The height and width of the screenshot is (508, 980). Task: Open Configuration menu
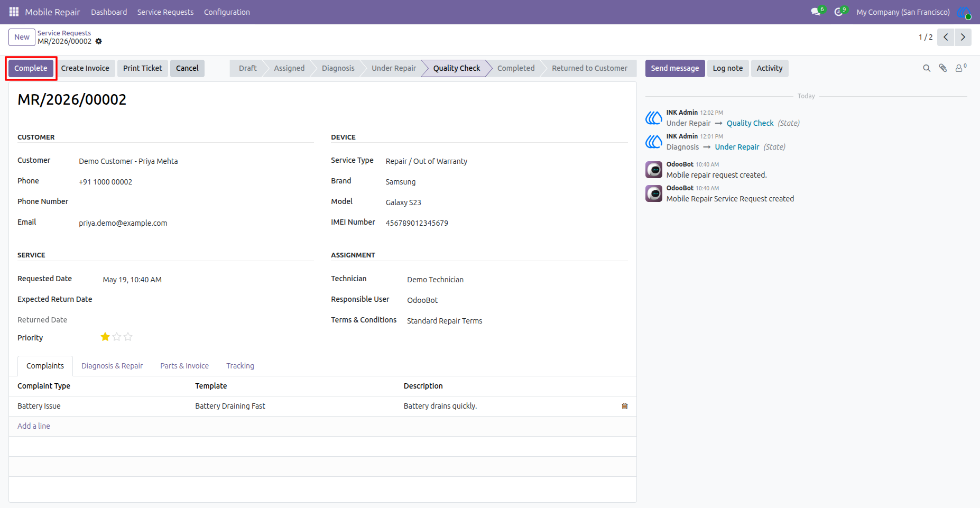pyautogui.click(x=227, y=12)
